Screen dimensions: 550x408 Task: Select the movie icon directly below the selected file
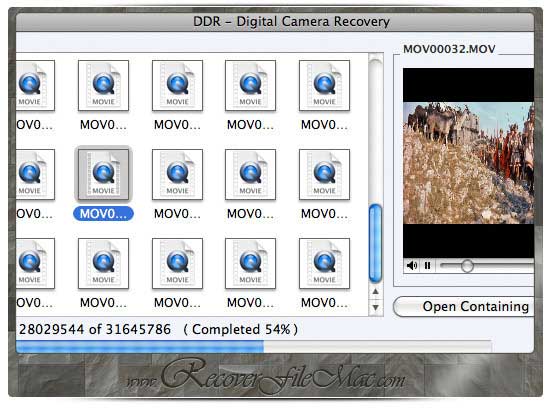tap(103, 263)
